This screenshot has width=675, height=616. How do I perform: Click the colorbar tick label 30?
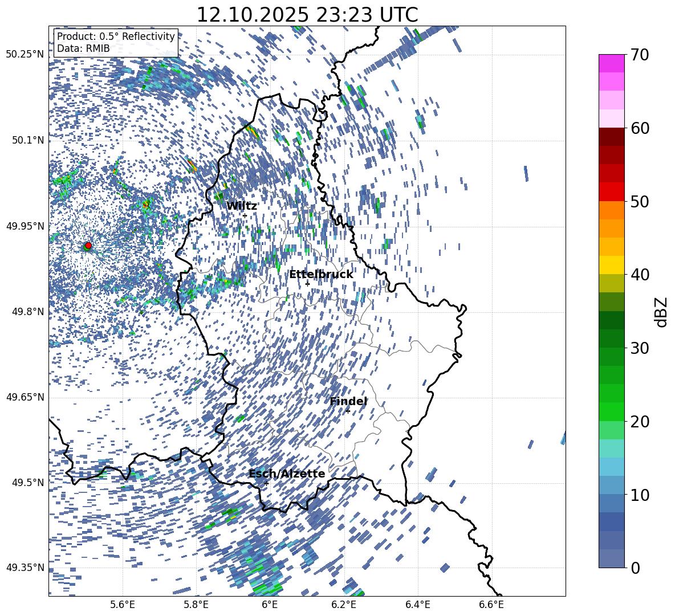640,348
